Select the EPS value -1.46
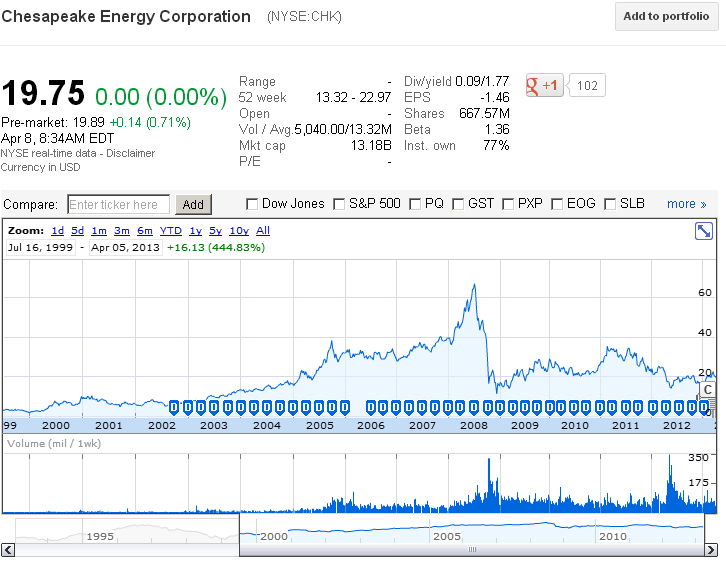 tap(494, 98)
